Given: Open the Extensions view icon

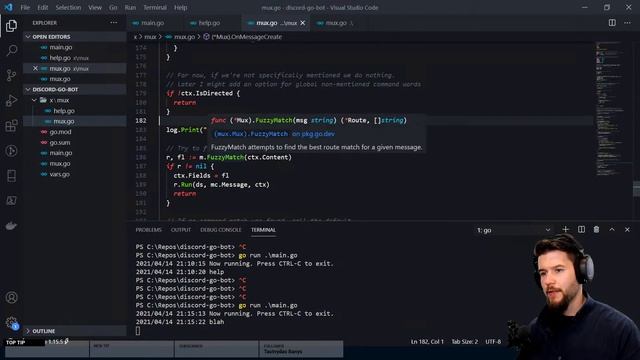Looking at the screenshot, I should [x=11, y=126].
